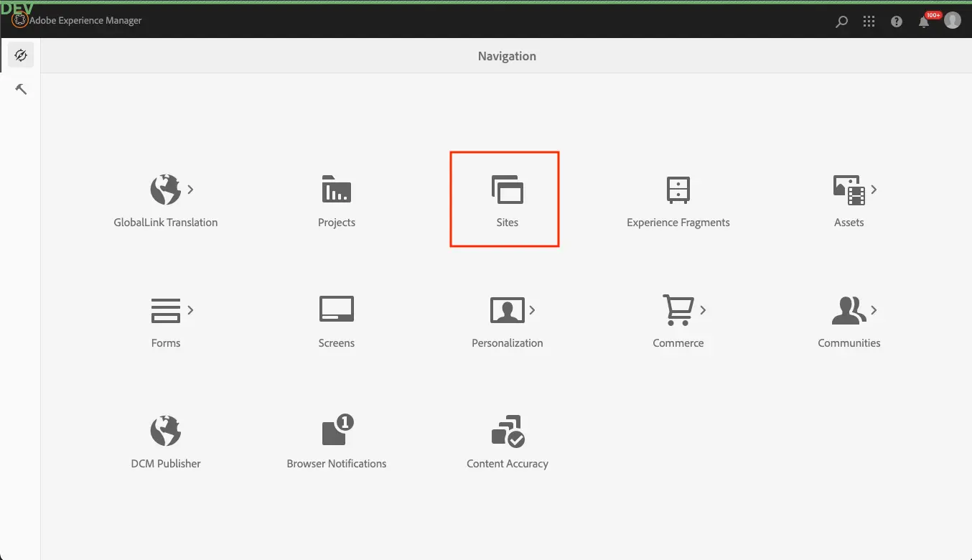This screenshot has width=972, height=560.
Task: Click the Adobe Experience Manager title
Action: click(x=85, y=21)
